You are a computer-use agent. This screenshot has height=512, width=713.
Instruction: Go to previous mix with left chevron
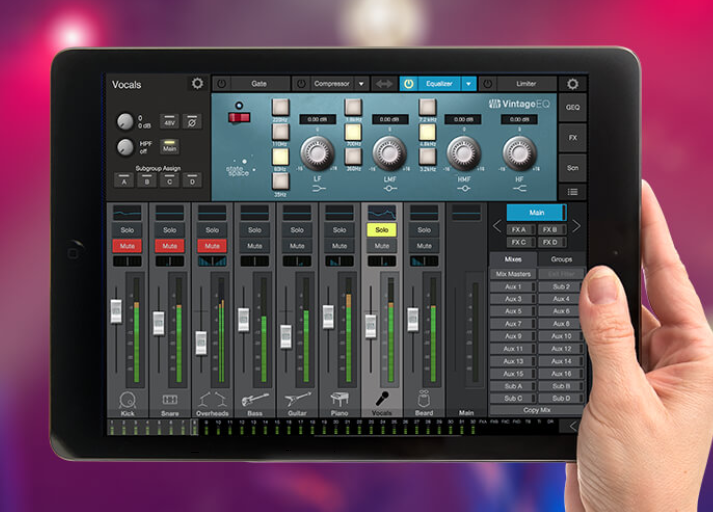tap(497, 226)
